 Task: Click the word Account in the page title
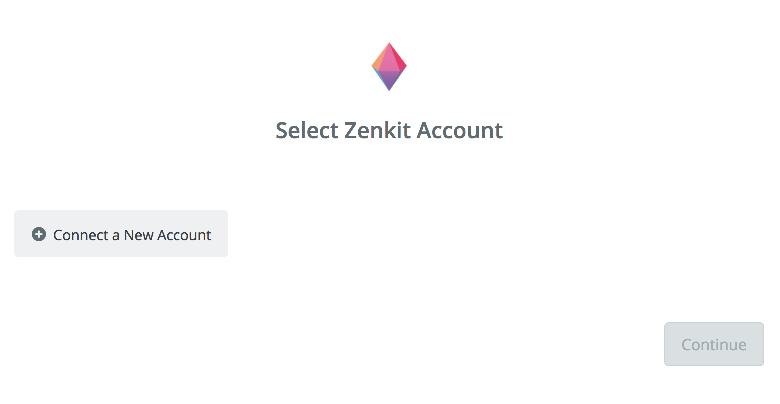click(460, 130)
